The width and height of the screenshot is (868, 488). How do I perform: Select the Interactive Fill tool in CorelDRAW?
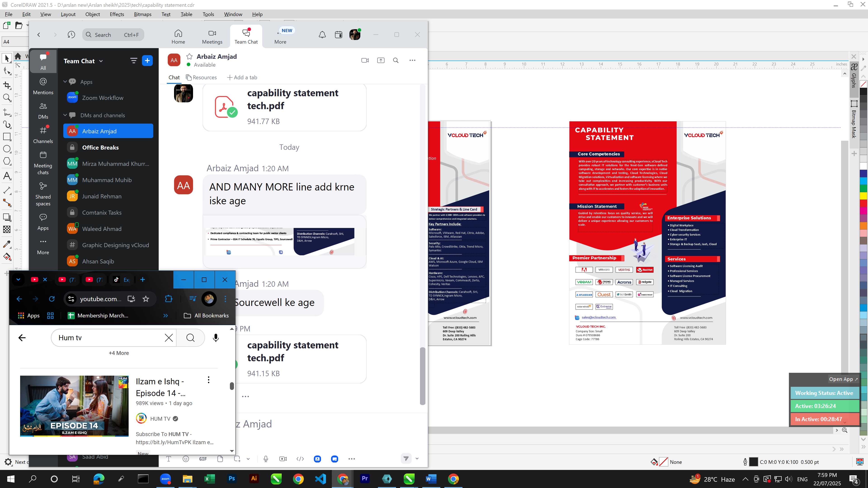7,257
